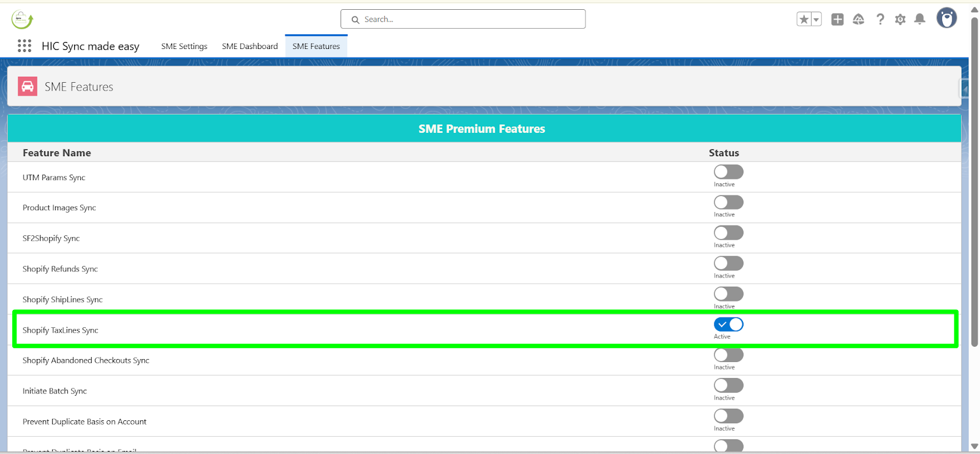Activate the Shopify Refunds Sync switch

[x=728, y=263]
